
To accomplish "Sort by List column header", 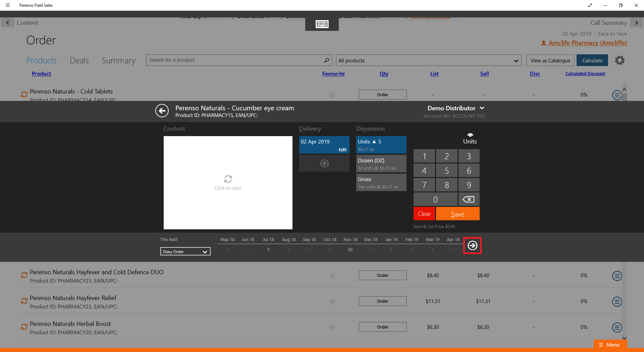I will [434, 74].
